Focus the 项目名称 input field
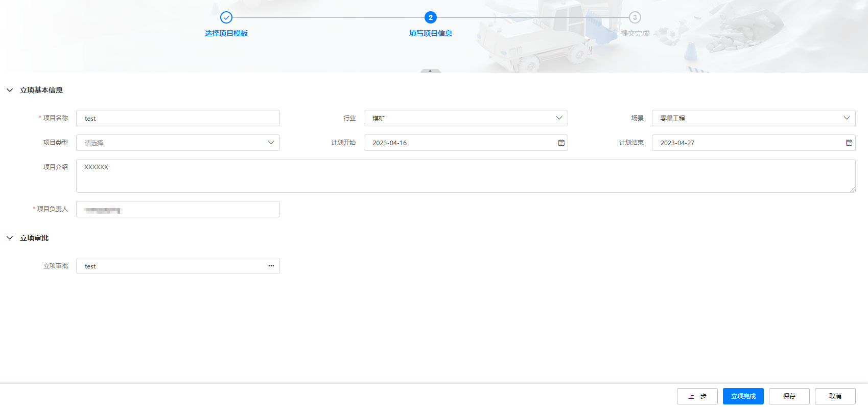Screen dimensions: 868x407 click(x=178, y=118)
